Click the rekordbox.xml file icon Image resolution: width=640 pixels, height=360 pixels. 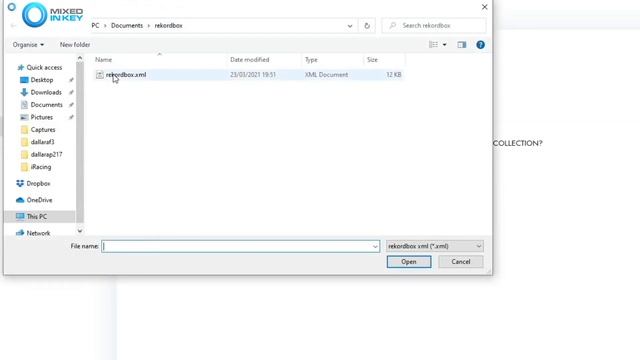(x=100, y=75)
